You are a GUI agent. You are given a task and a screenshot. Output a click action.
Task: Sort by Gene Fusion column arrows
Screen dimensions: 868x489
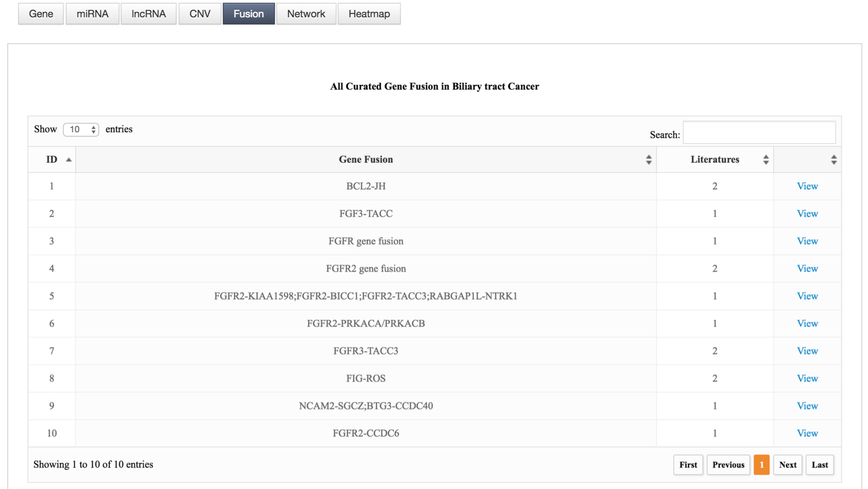coord(648,160)
